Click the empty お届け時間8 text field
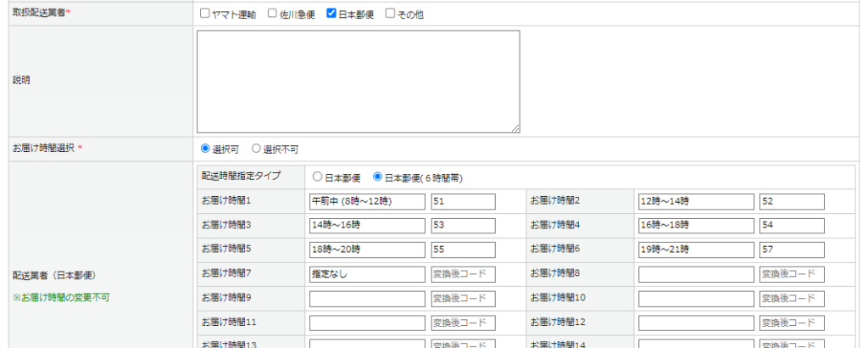 click(x=696, y=274)
